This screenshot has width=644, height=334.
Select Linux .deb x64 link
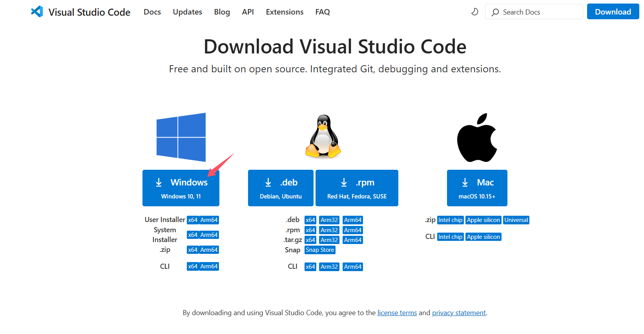point(310,220)
